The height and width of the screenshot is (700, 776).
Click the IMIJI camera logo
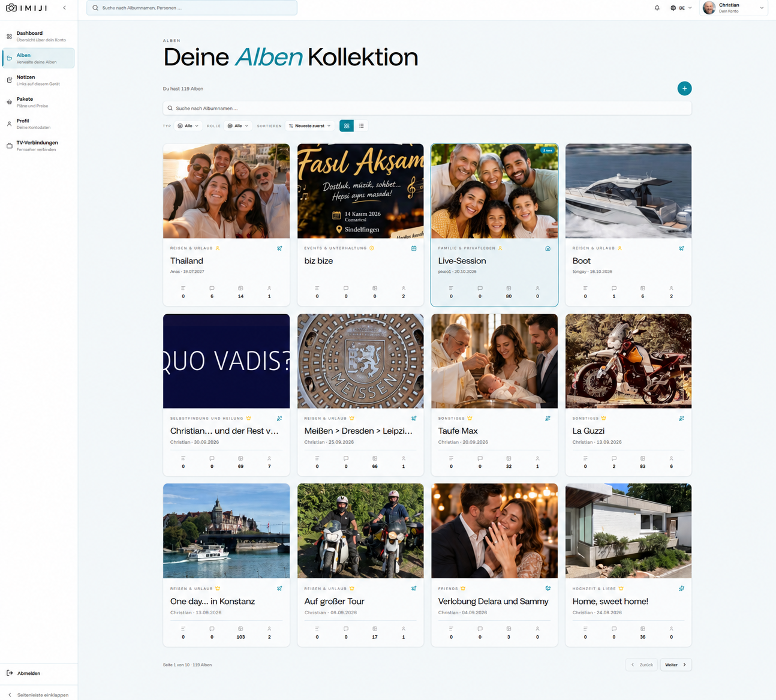(x=11, y=8)
